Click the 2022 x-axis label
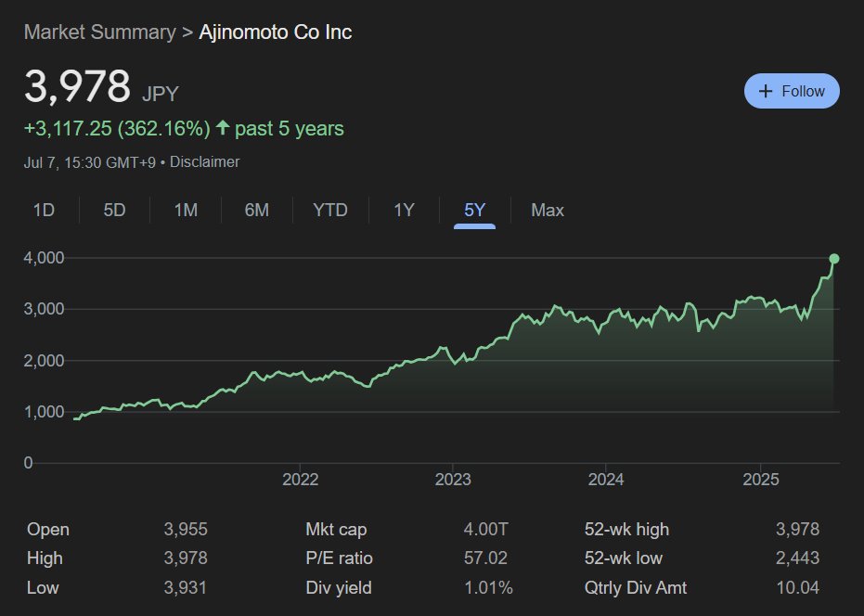 (301, 480)
